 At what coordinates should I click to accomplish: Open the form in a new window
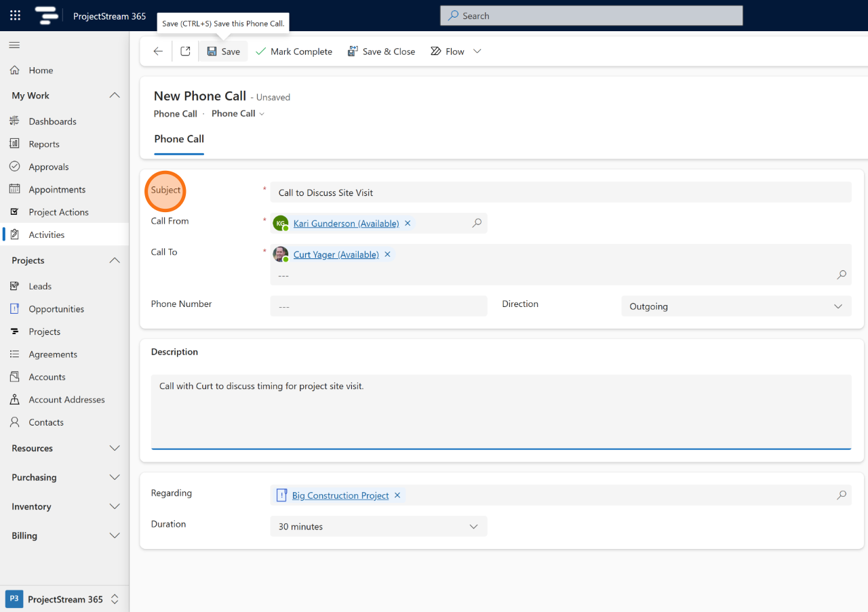[185, 52]
